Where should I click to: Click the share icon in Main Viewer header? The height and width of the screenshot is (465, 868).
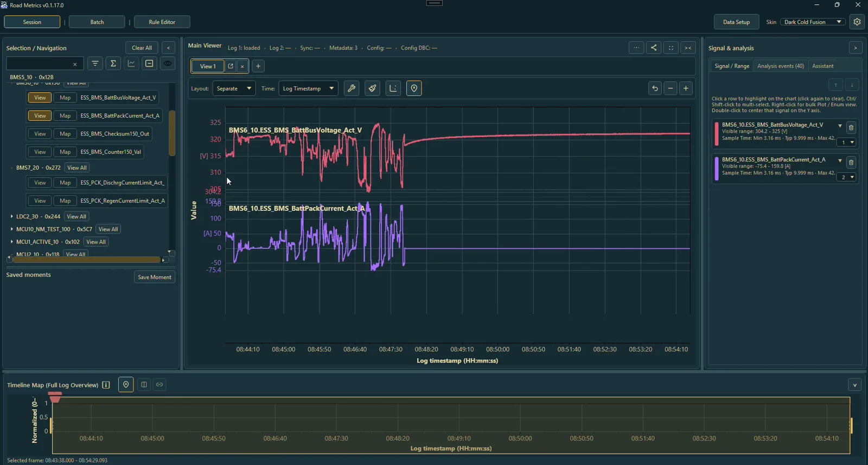point(654,48)
